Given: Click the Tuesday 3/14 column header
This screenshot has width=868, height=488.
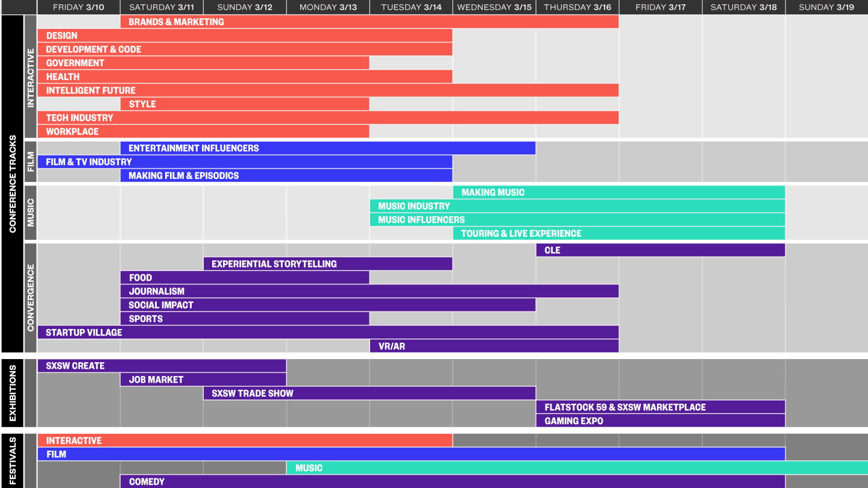Looking at the screenshot, I should point(411,7).
